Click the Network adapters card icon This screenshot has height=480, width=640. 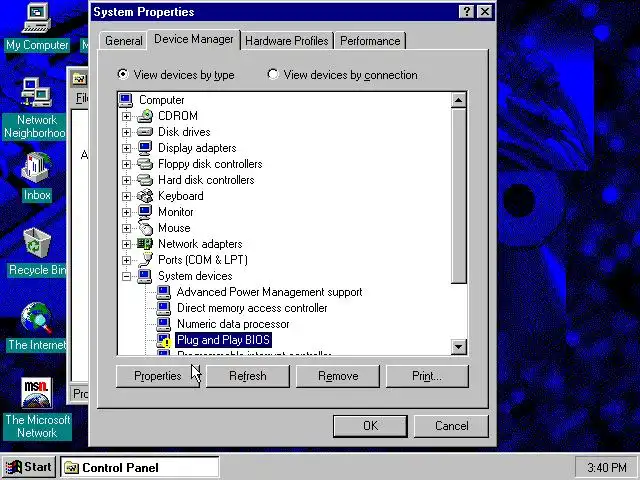pos(145,244)
